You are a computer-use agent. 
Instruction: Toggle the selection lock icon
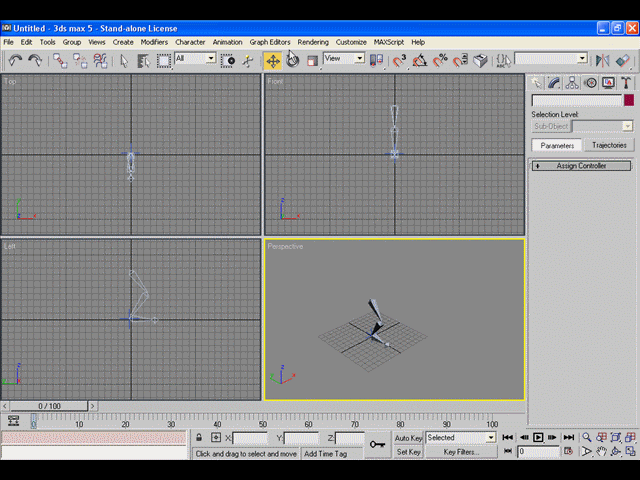point(199,438)
